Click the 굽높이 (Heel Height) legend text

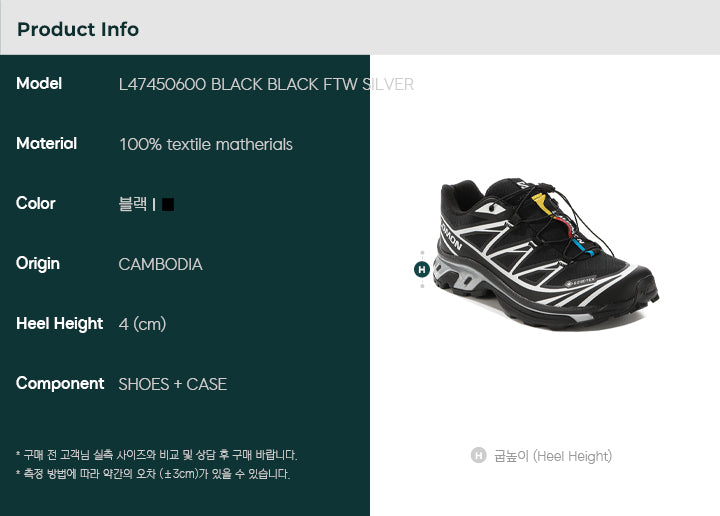point(553,456)
